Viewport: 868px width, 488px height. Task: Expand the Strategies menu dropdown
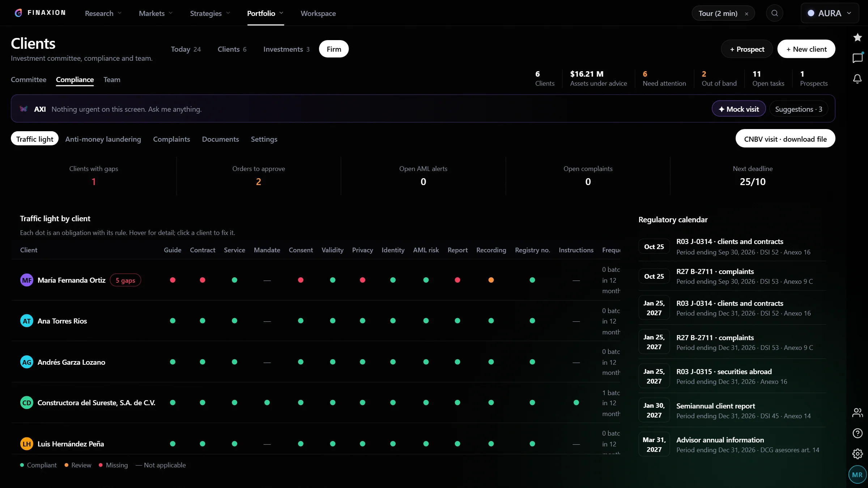click(210, 13)
